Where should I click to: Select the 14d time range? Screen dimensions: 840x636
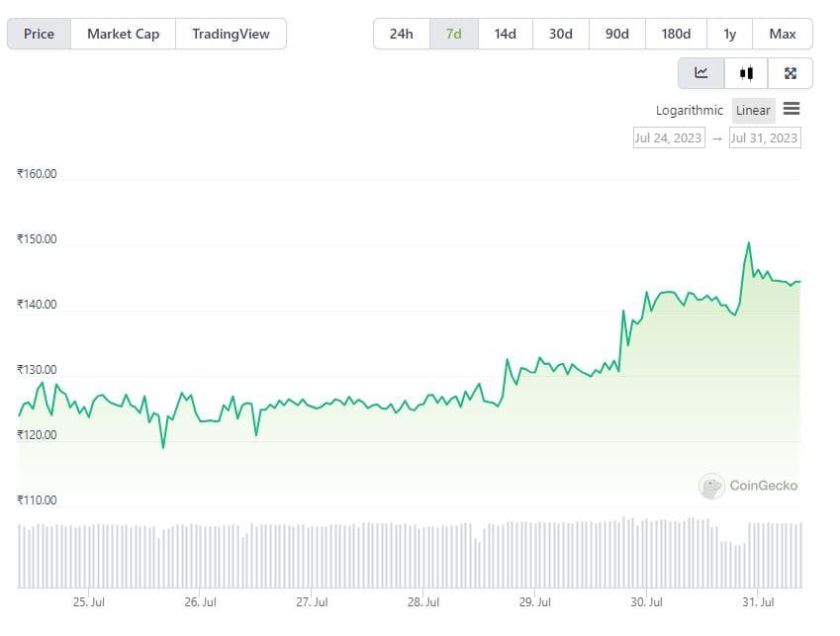tap(506, 33)
